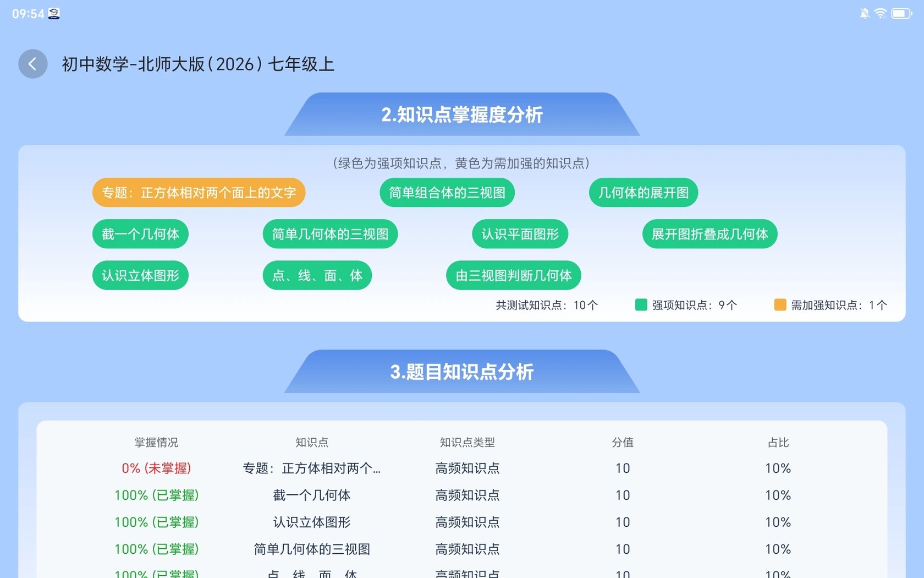This screenshot has width=924, height=578.
Task: Click the 分值 column header
Action: (x=623, y=443)
